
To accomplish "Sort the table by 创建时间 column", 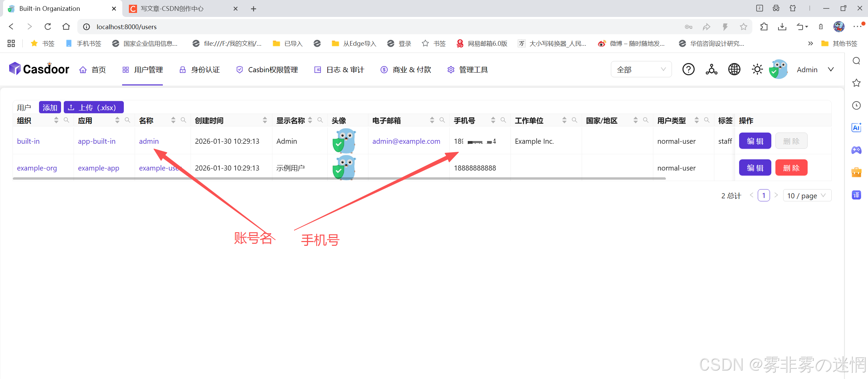I will [x=265, y=120].
